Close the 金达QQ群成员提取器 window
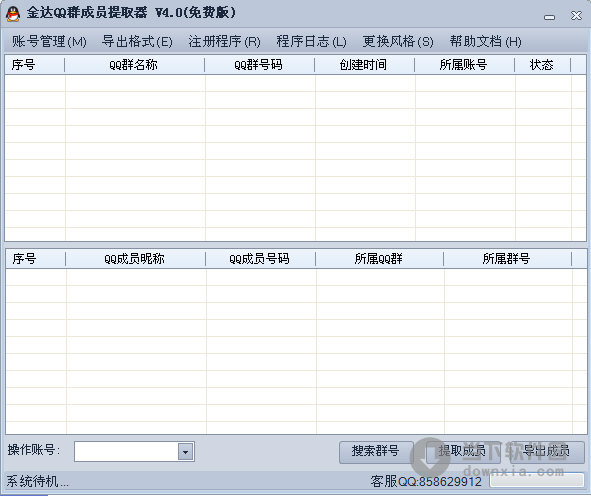 click(x=576, y=15)
